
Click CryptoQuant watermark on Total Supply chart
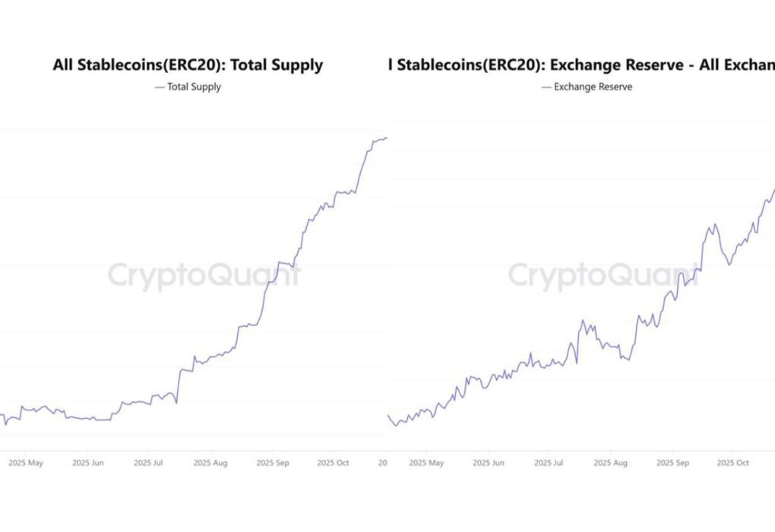pos(204,275)
